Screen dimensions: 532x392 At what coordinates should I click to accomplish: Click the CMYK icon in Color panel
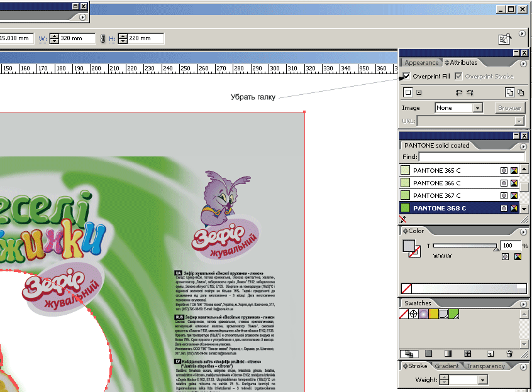518,257
